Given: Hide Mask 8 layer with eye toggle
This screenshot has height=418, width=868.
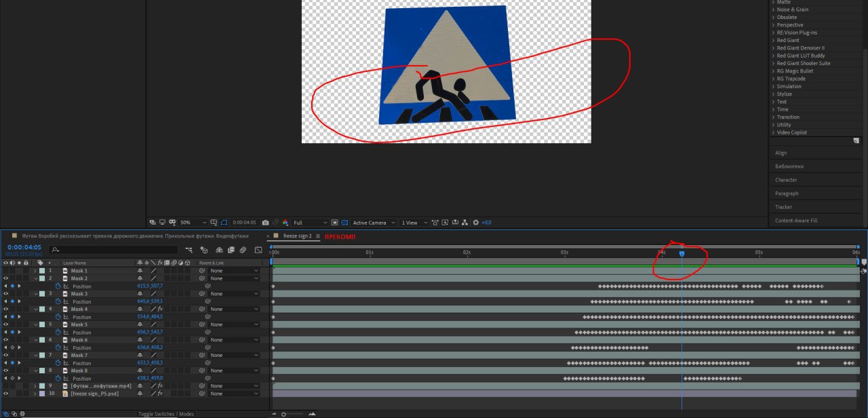Looking at the screenshot, I should pyautogui.click(x=6, y=370).
